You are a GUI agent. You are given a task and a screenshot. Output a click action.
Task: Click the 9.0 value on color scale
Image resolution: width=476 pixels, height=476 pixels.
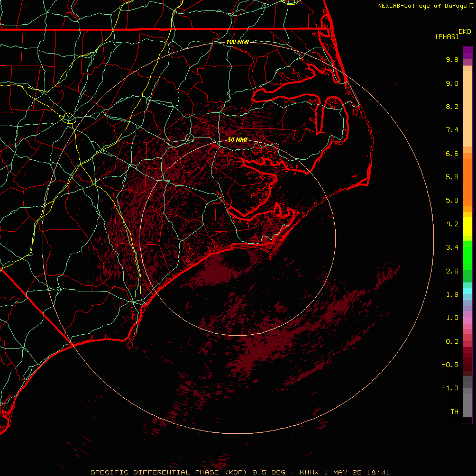click(452, 83)
